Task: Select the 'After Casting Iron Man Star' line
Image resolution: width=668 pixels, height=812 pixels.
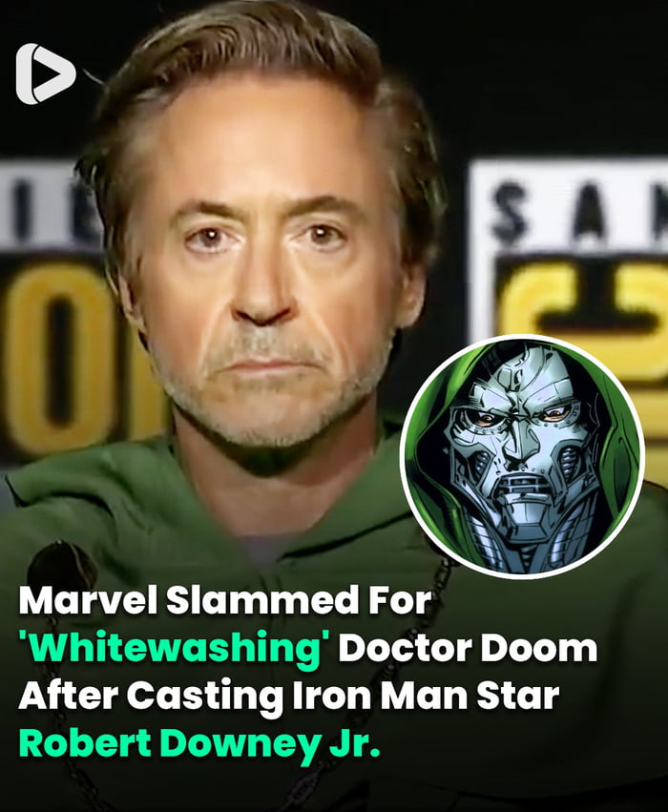Action: coord(289,695)
